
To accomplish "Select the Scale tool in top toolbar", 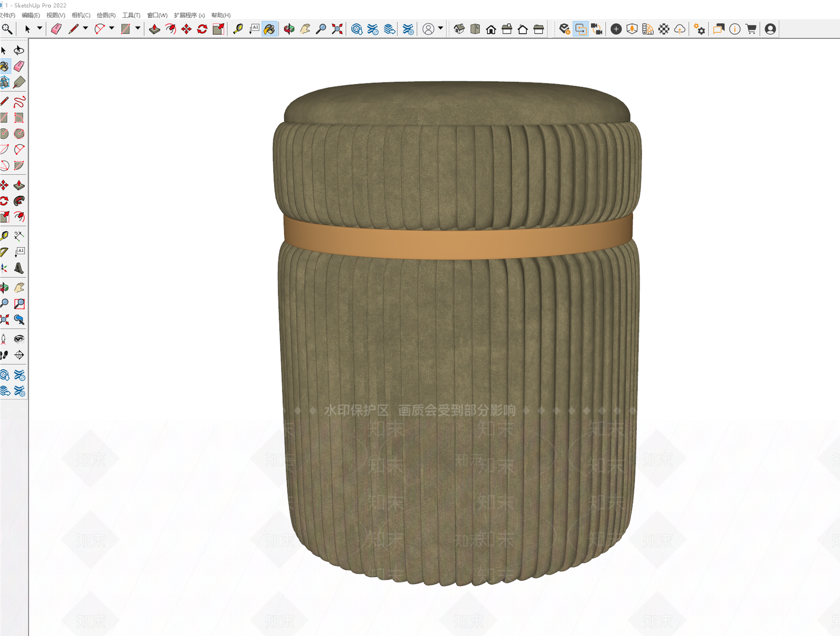I will coord(218,29).
